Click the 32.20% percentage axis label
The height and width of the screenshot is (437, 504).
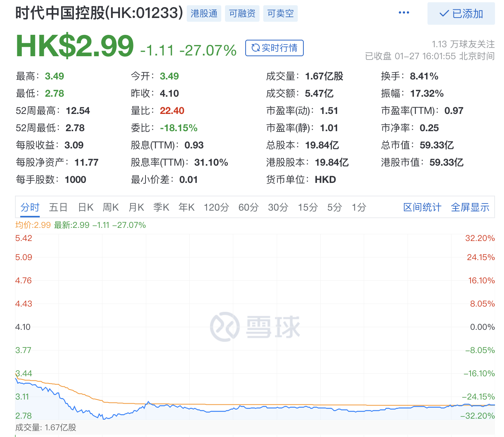480,238
